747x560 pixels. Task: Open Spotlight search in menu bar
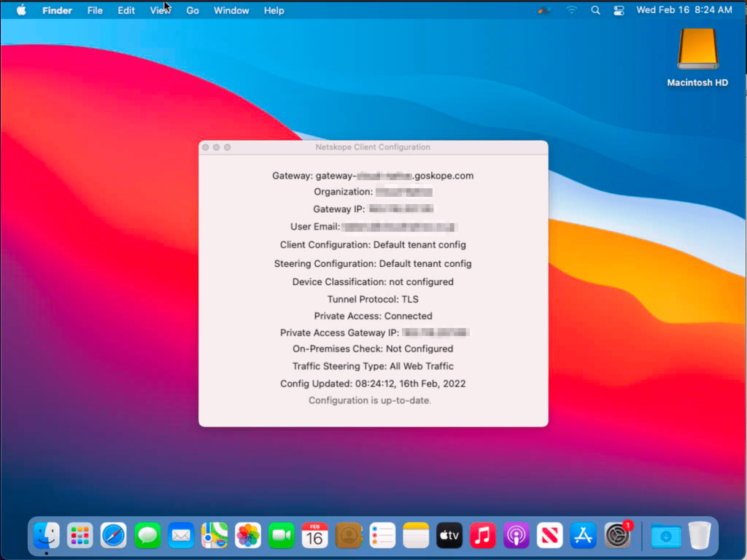click(595, 10)
